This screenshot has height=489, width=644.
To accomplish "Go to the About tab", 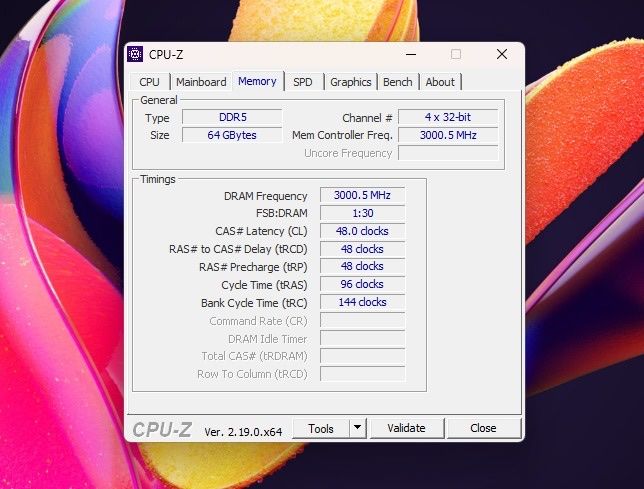I will coord(440,82).
